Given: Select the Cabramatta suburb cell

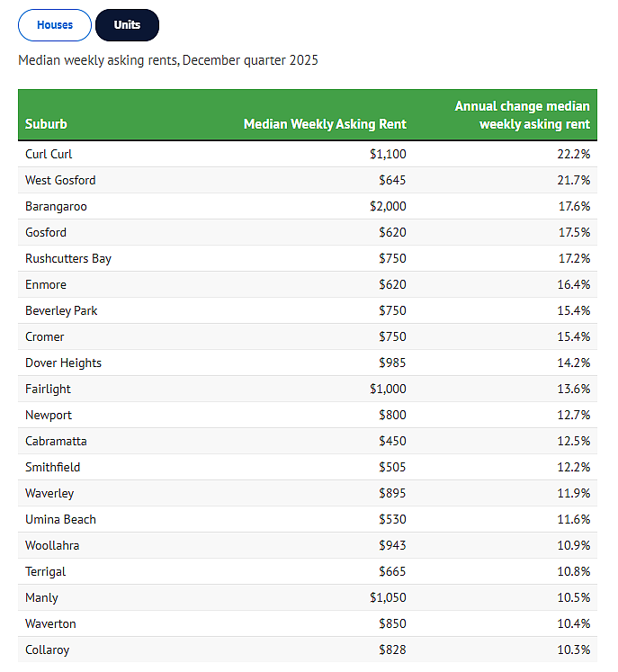Looking at the screenshot, I should tap(56, 442).
